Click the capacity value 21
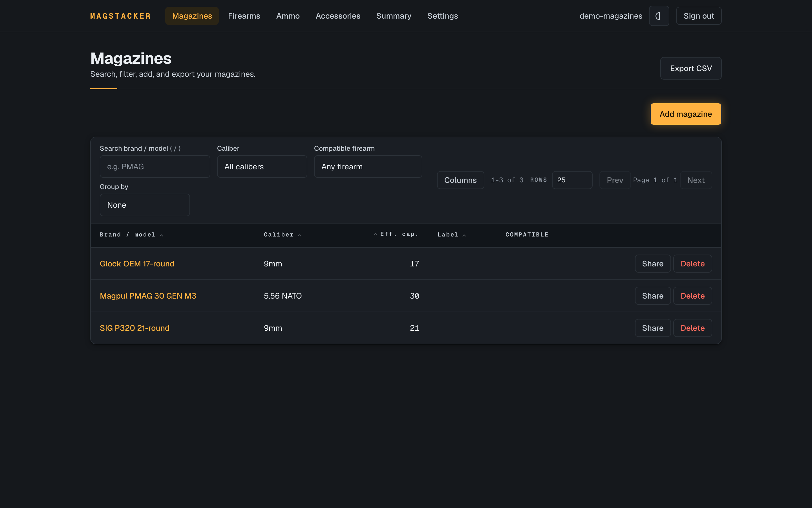The width and height of the screenshot is (812, 508). click(x=414, y=328)
